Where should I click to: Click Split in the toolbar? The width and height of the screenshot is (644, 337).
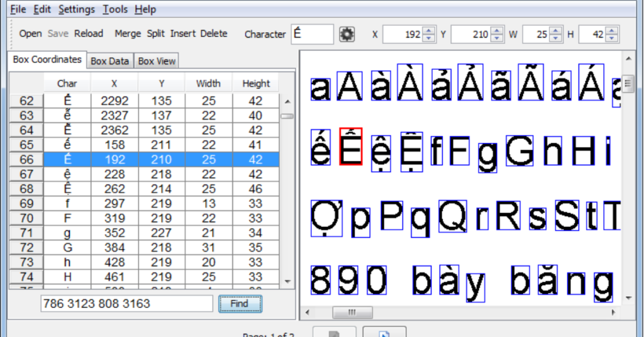pyautogui.click(x=156, y=34)
